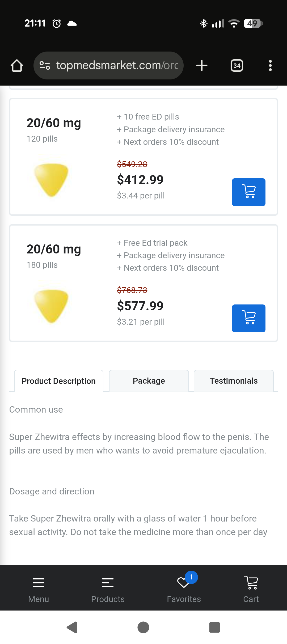
Task: Open Favorites with heart icon
Action: pyautogui.click(x=184, y=588)
